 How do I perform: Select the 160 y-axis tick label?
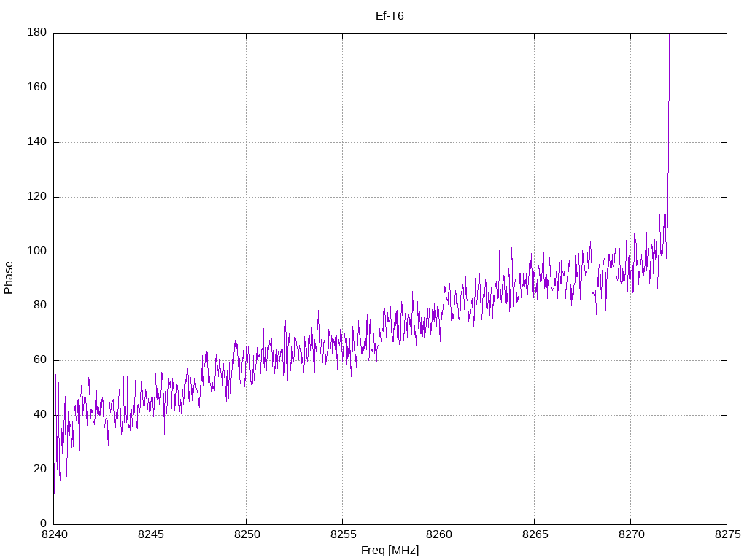click(37, 87)
